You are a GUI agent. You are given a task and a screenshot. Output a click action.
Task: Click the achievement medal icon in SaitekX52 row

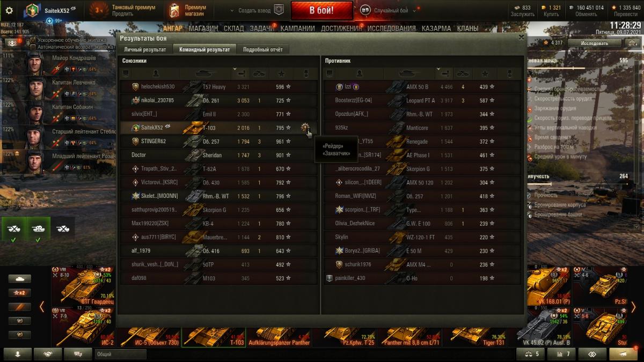[x=305, y=128]
